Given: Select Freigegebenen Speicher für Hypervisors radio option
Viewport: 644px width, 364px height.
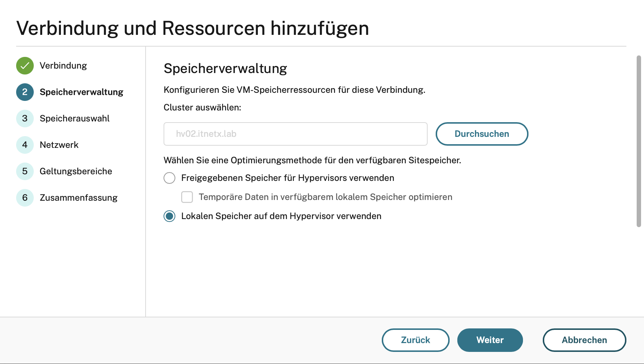Looking at the screenshot, I should pos(169,178).
